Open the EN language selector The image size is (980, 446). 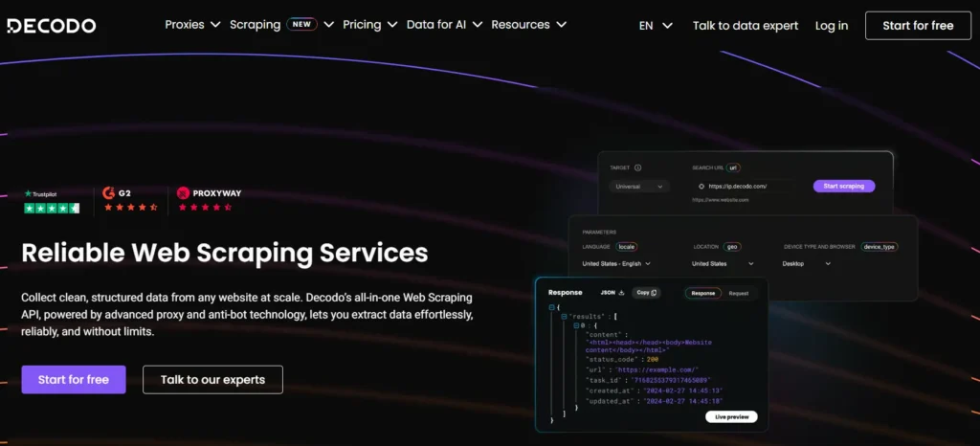point(656,26)
